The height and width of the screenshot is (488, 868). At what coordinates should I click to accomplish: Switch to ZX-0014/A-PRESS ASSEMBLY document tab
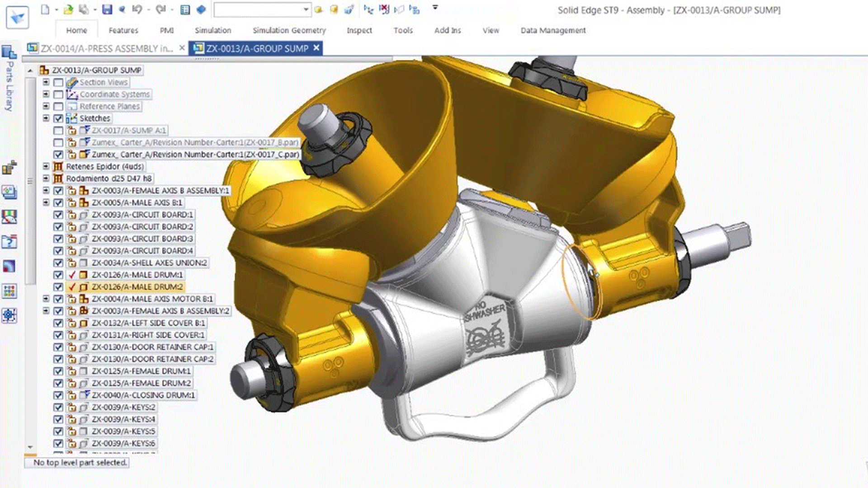[107, 48]
